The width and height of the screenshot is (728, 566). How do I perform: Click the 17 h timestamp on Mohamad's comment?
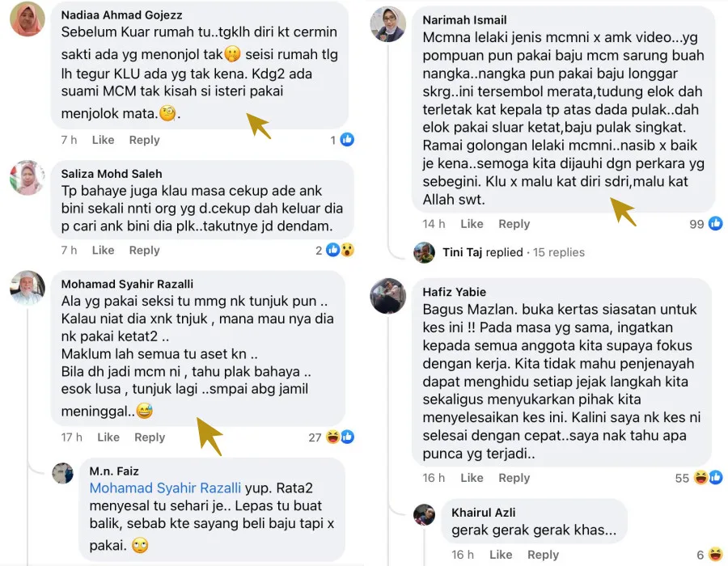click(72, 437)
